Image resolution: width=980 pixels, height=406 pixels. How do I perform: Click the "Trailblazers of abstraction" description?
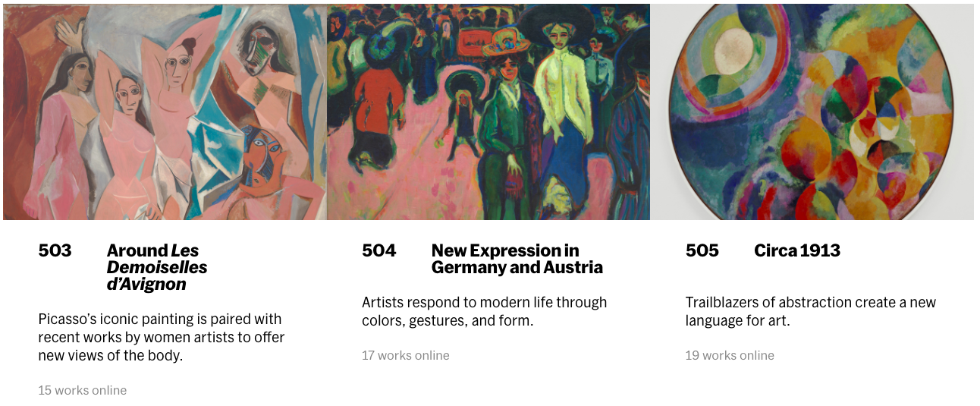click(x=810, y=311)
